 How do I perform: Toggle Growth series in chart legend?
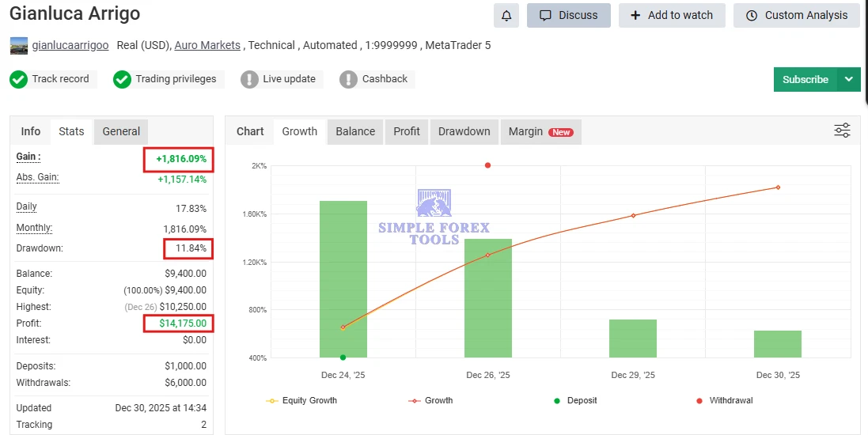pos(430,400)
